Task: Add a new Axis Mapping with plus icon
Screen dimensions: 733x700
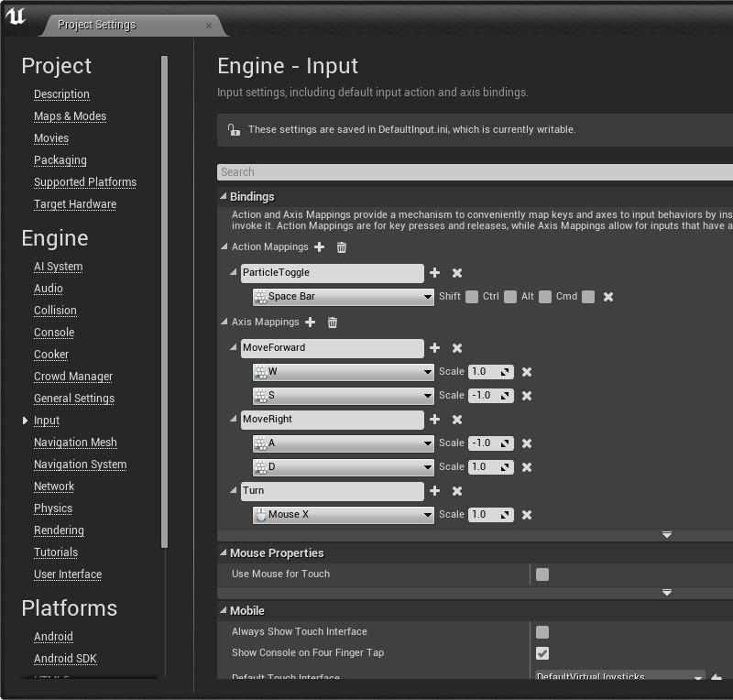Action: pyautogui.click(x=310, y=323)
